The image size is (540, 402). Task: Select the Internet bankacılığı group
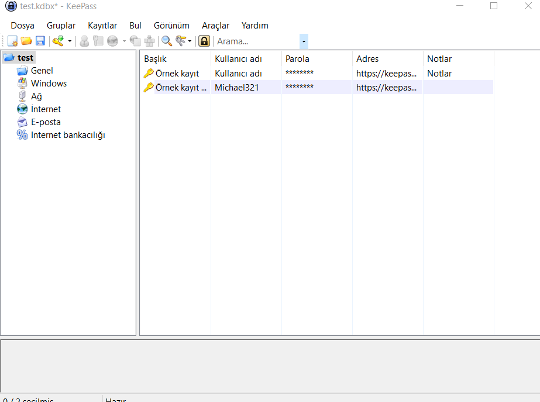pyautogui.click(x=68, y=135)
